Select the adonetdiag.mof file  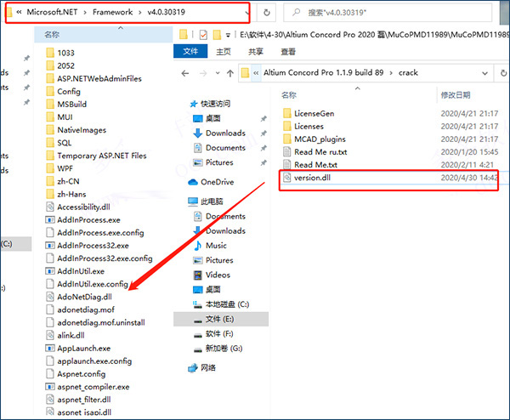tap(81, 309)
